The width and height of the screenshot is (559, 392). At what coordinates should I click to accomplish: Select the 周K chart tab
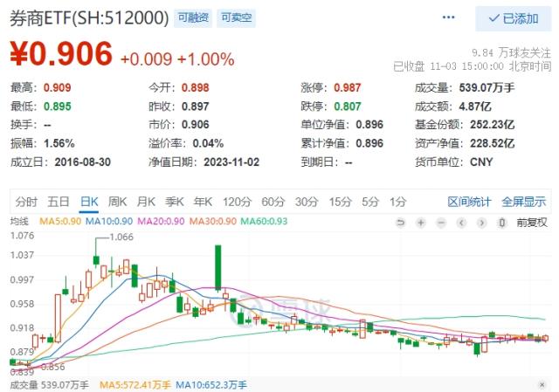[x=117, y=202]
